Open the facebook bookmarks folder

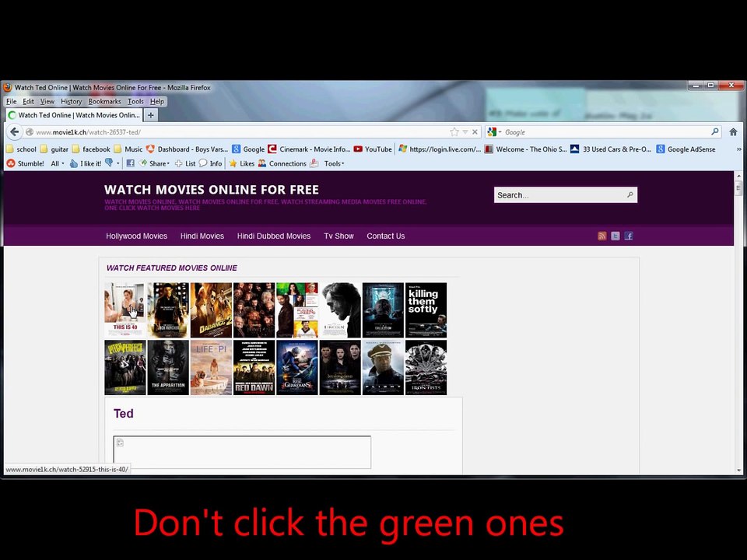click(x=91, y=149)
